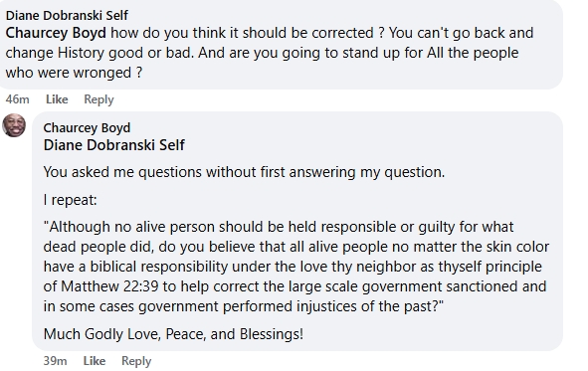Open Diane Dobranski Self author name of first comment
Image resolution: width=588 pixels, height=371 pixels.
(x=67, y=15)
